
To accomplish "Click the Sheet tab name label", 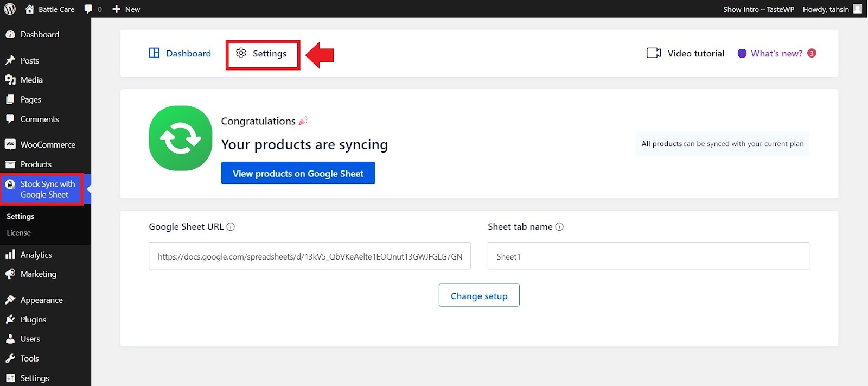I will point(520,227).
